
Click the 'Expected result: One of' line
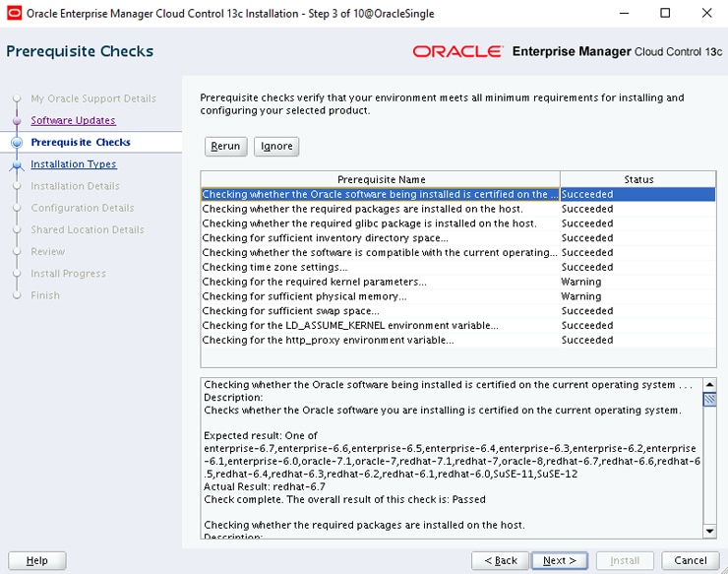click(x=261, y=435)
